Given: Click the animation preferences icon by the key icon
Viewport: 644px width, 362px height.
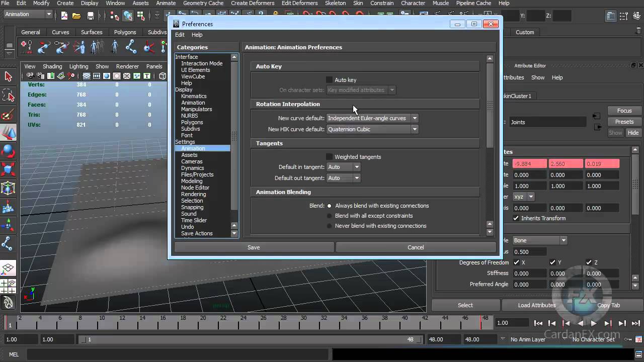Looking at the screenshot, I should [639, 339].
